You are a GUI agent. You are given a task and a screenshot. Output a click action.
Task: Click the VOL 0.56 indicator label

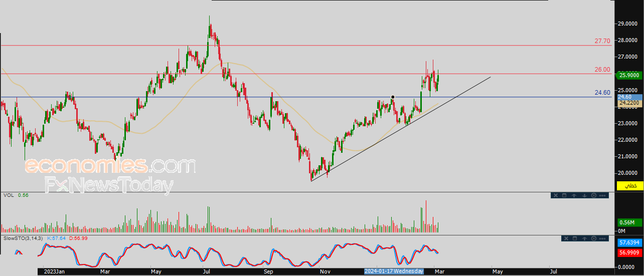(x=16, y=195)
